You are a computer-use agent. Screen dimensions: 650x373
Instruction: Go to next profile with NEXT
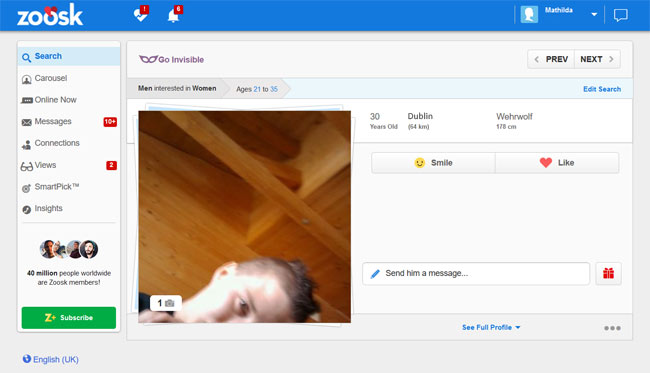(x=597, y=59)
